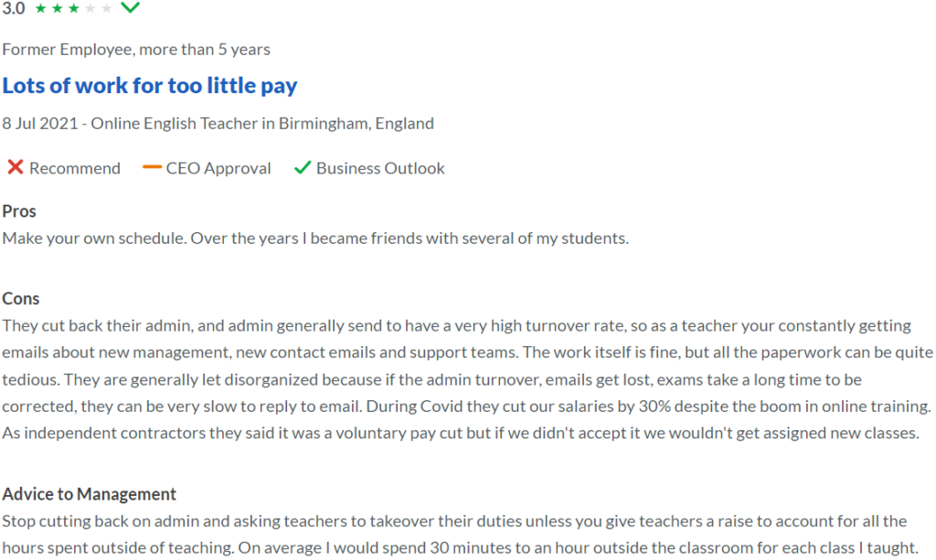Click the Recommend label

click(74, 168)
